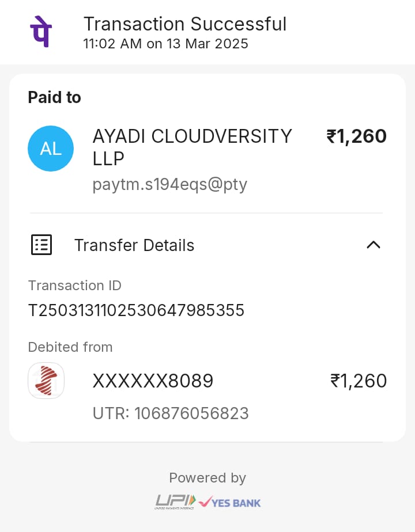Tap the YES BANK logo

click(x=230, y=502)
